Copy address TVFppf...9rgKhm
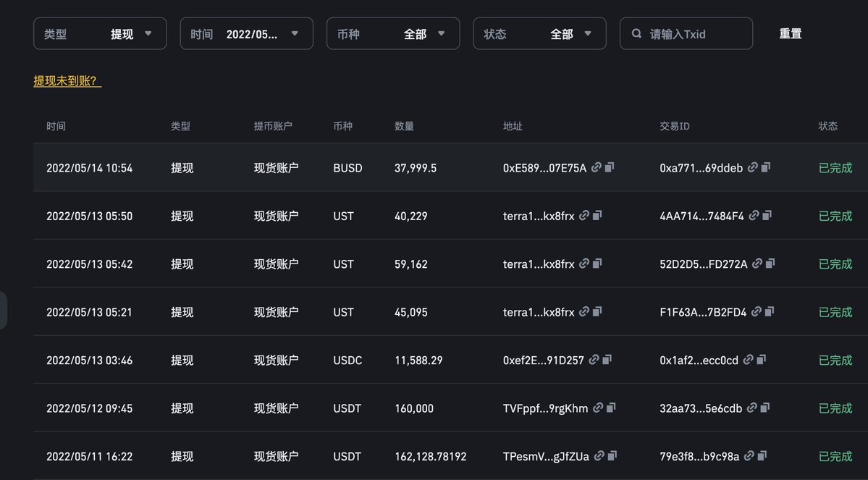The height and width of the screenshot is (480, 868). tap(611, 408)
